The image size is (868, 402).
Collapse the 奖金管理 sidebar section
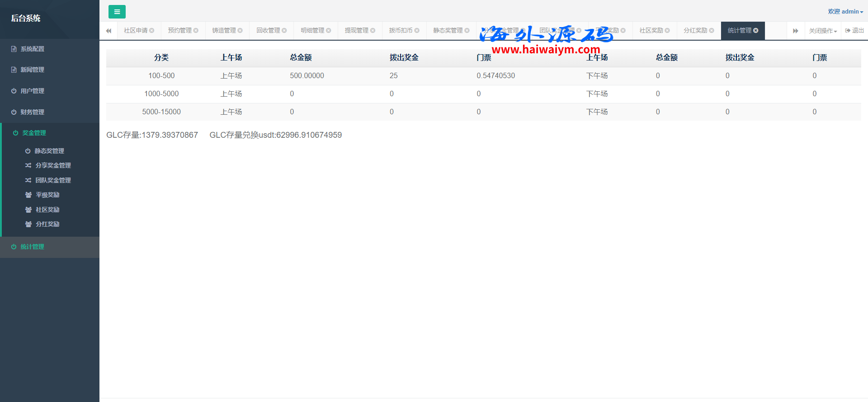tap(34, 133)
